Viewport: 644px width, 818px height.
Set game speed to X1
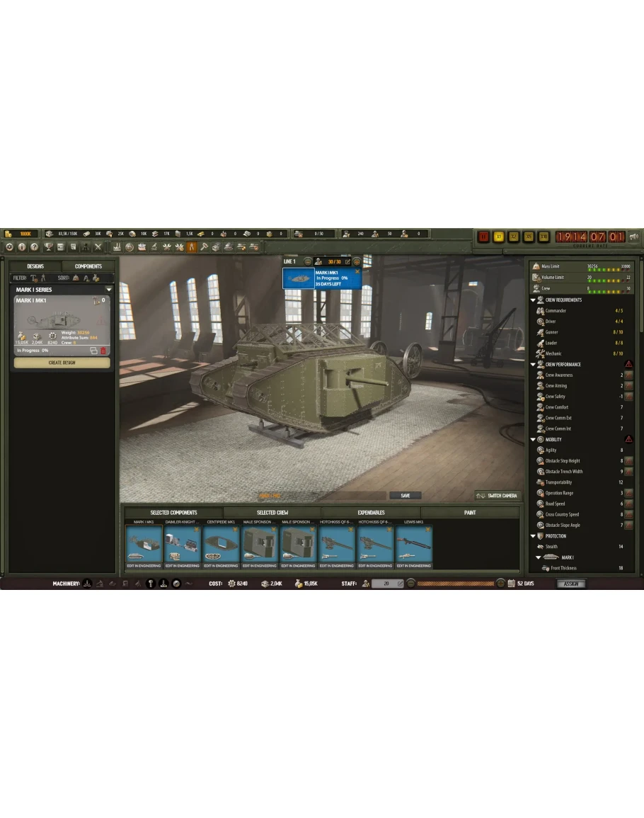tap(499, 237)
